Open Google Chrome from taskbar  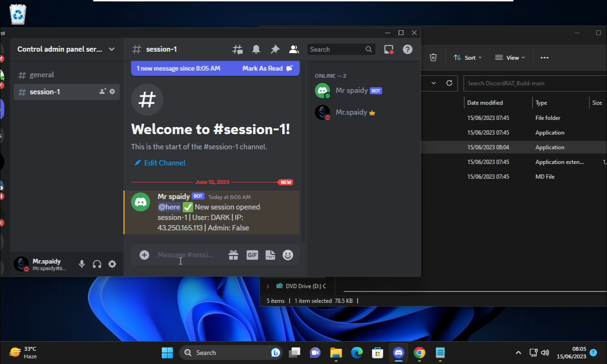pyautogui.click(x=419, y=353)
